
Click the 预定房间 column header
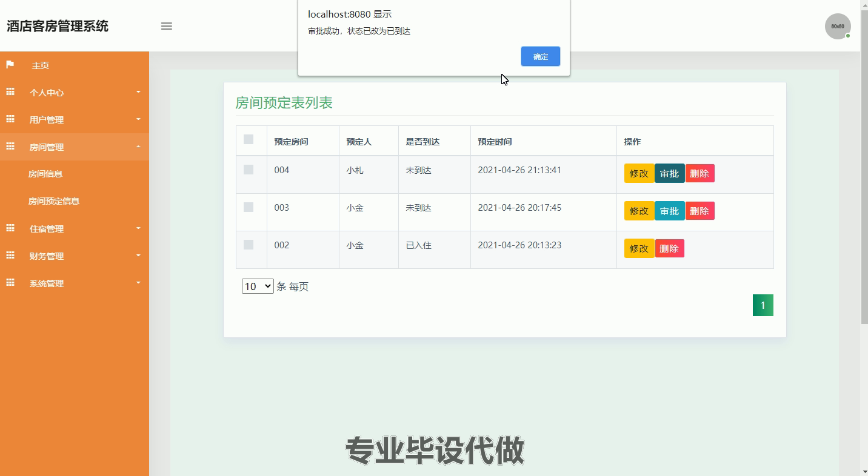[x=291, y=142]
